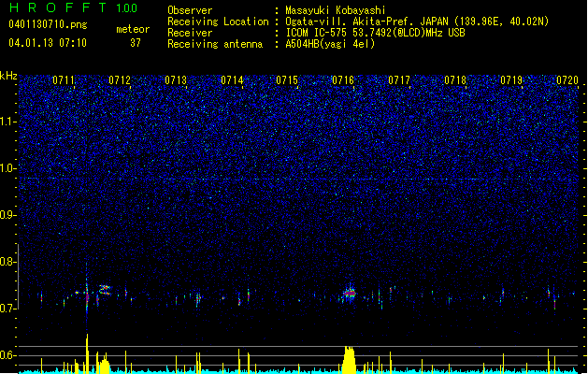Click the wavy meteor echo after 0711
The width and height of the screenshot is (588, 374).
(x=105, y=290)
